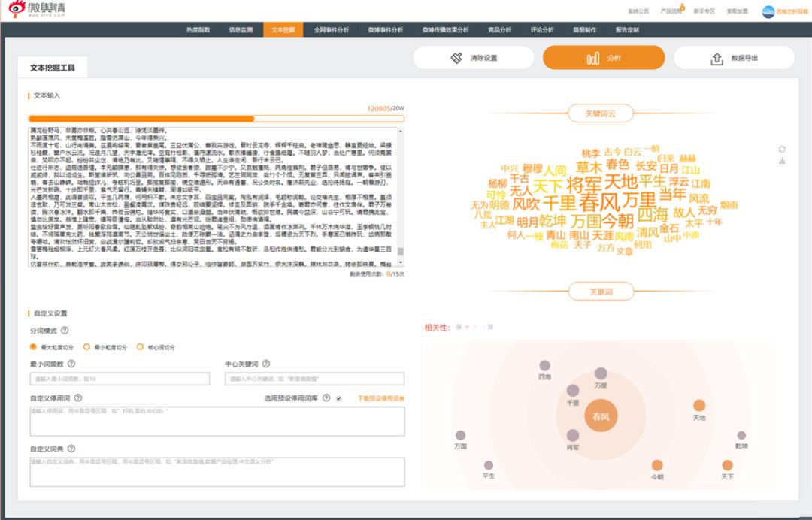Download the word cloud image
This screenshot has width=812, height=520.
(x=782, y=161)
